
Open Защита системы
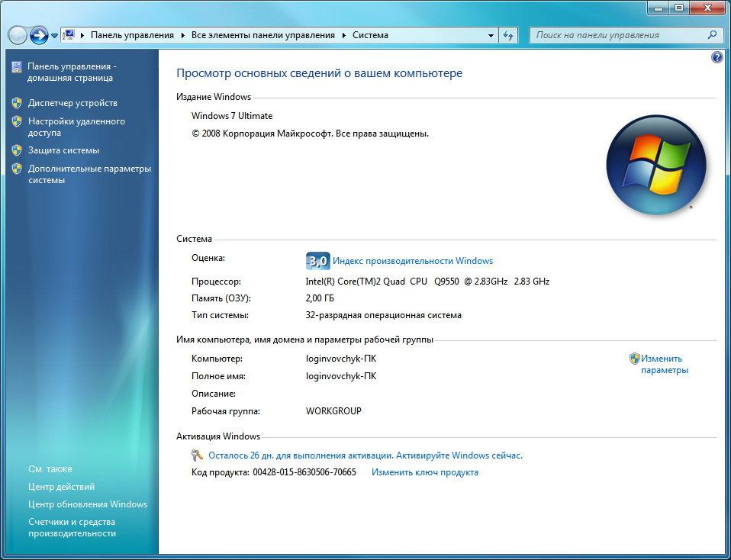[63, 150]
